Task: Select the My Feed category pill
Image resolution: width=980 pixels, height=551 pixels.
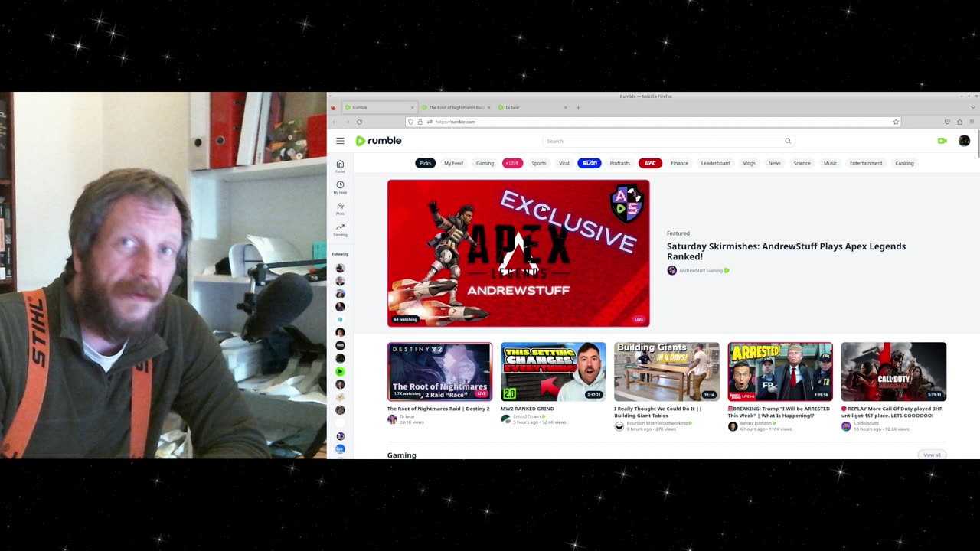Action: 453,163
